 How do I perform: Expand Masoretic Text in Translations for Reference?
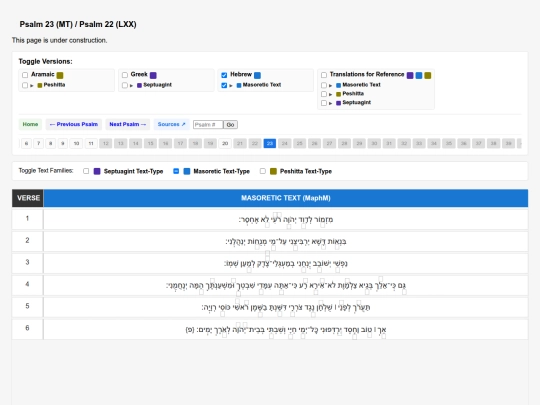(330, 85)
